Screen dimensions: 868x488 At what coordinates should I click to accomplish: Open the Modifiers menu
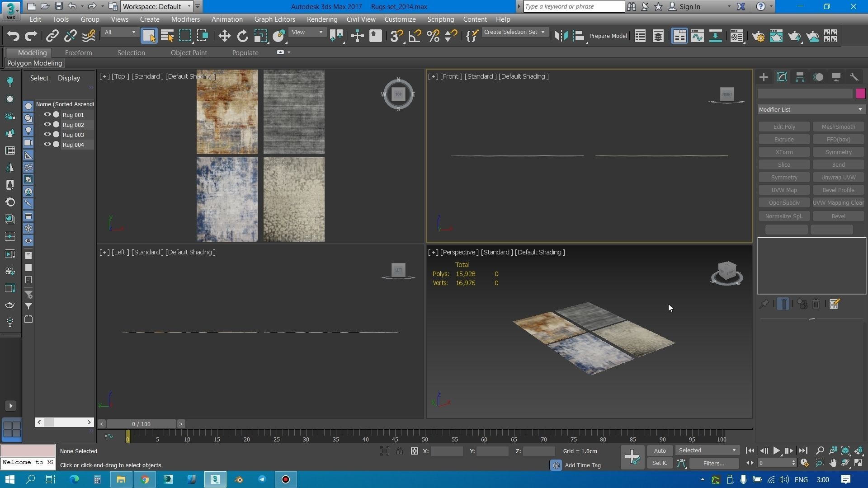click(185, 19)
